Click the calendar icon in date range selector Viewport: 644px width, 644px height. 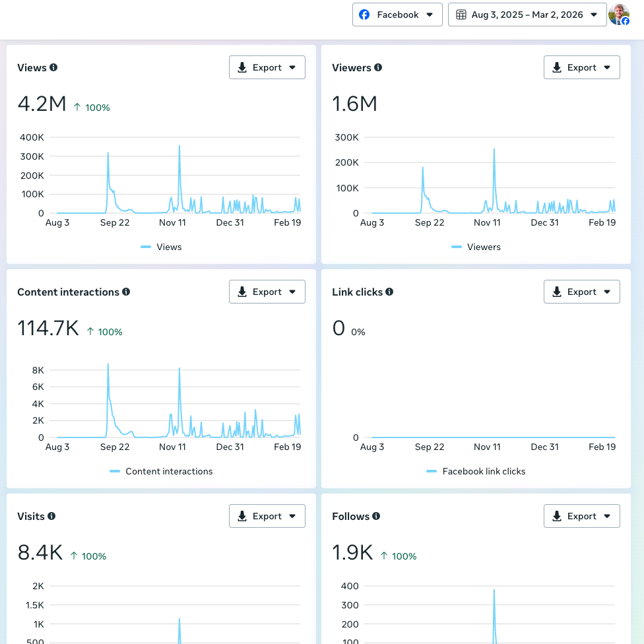point(461,15)
